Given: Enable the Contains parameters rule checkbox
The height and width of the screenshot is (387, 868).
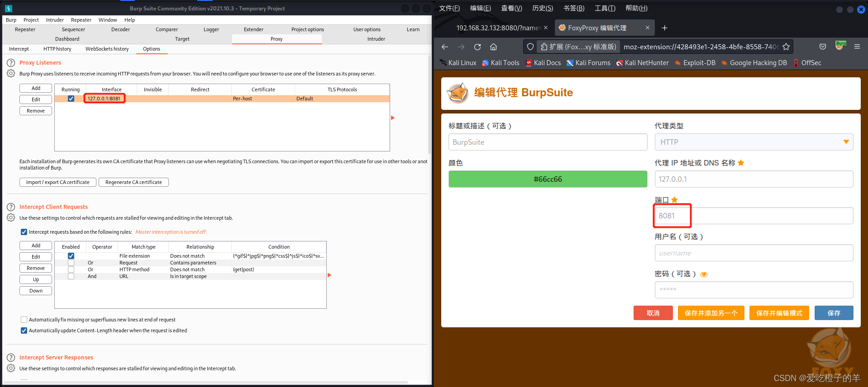Looking at the screenshot, I should [71, 263].
